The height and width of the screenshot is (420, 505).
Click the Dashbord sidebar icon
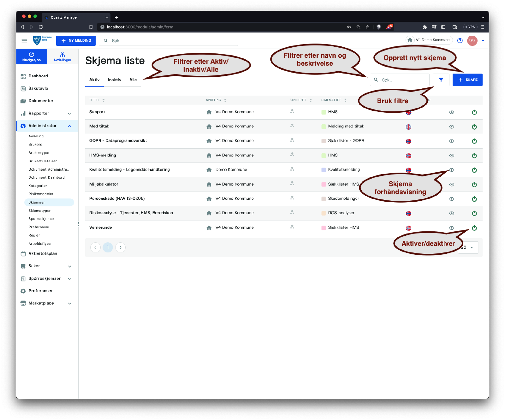(23, 76)
